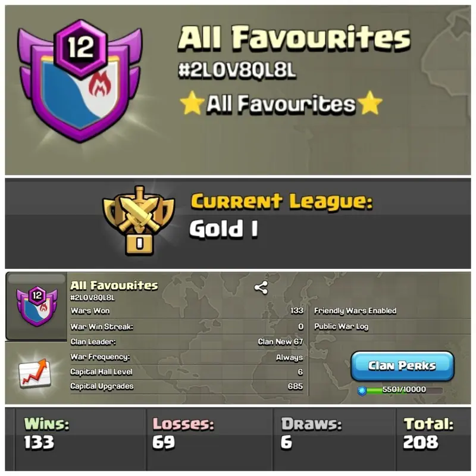This screenshot has height=476, width=476.
Task: Open the Clan Perks button
Action: [403, 366]
